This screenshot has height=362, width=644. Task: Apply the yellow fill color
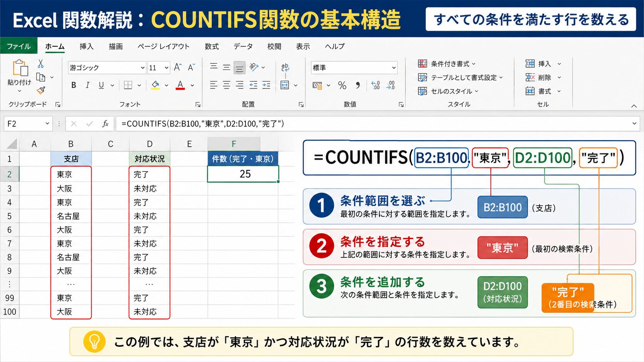(155, 85)
